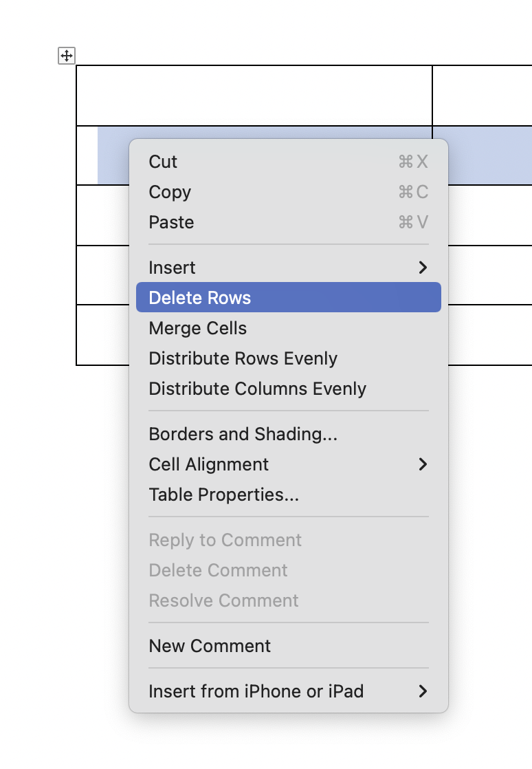532x769 pixels.
Task: Open Table Properties dialog
Action: pos(223,495)
